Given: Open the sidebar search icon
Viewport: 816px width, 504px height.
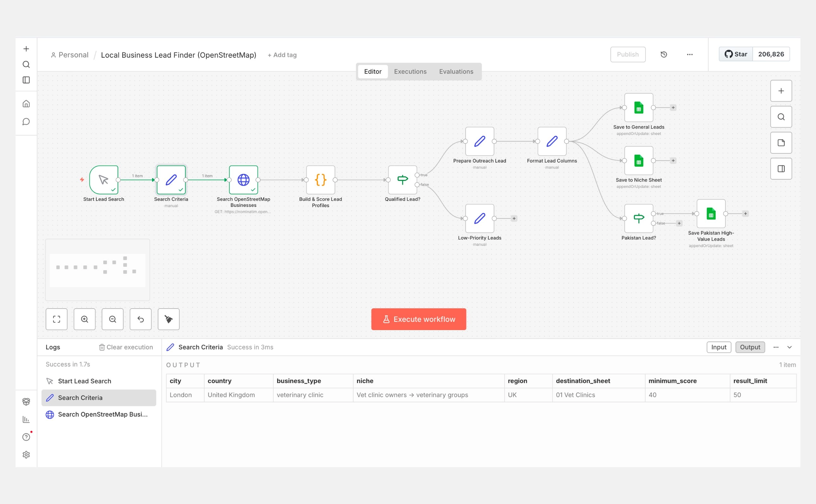Looking at the screenshot, I should [x=26, y=64].
